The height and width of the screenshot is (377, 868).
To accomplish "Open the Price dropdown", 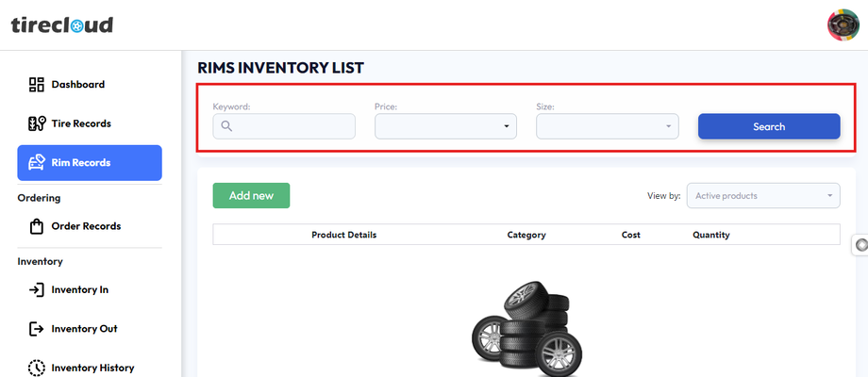I will [x=445, y=126].
